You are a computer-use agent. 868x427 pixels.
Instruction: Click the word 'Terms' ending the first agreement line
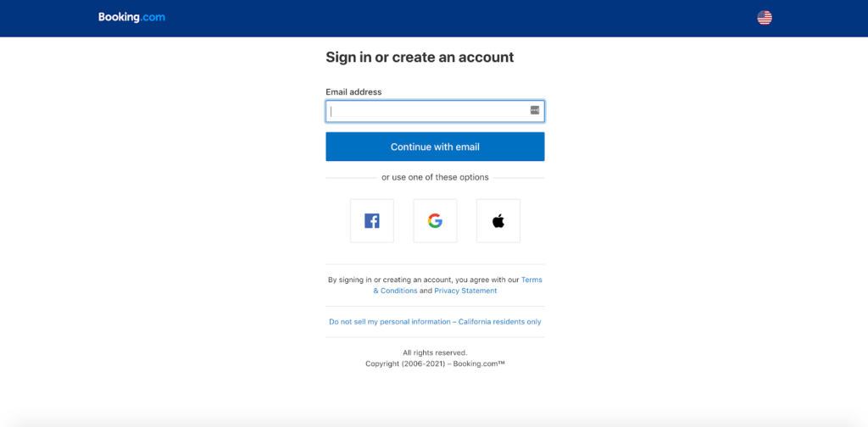pos(532,280)
